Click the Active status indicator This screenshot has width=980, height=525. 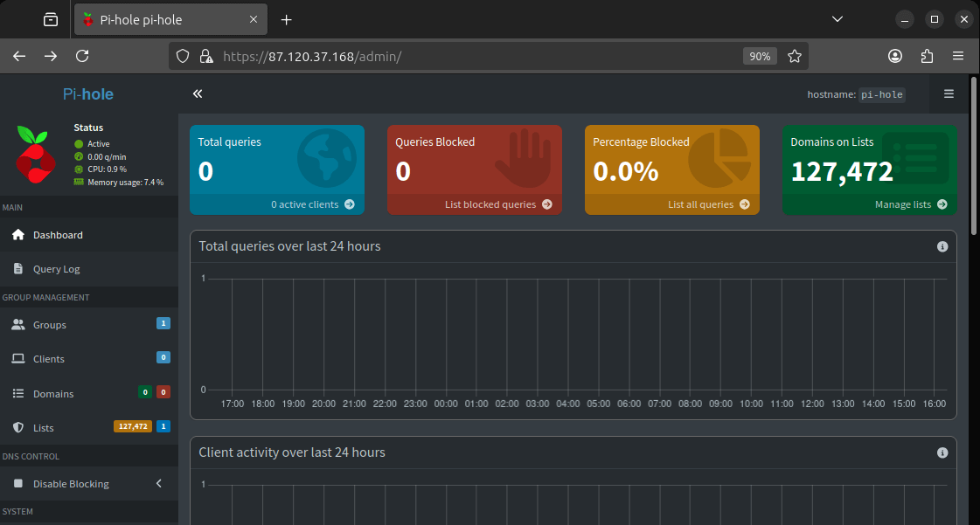92,143
